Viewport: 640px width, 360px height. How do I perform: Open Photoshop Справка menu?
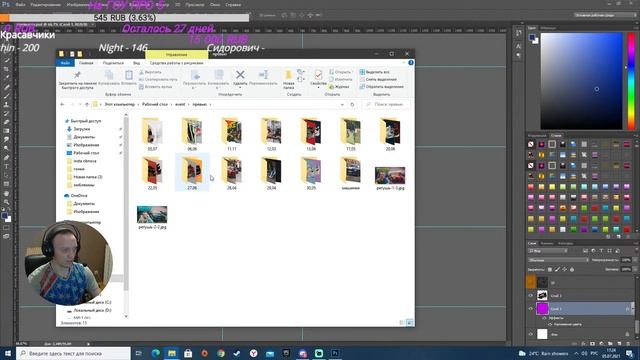233,5
